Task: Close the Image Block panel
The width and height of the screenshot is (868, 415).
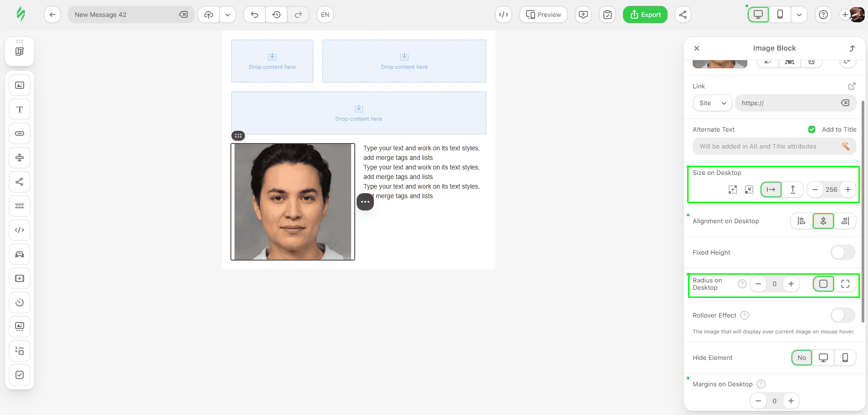Action: coord(697,48)
